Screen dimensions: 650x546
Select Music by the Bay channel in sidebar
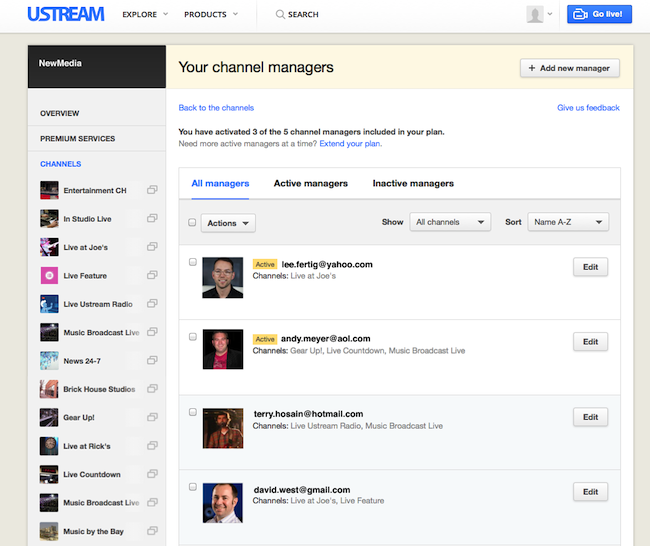93,531
